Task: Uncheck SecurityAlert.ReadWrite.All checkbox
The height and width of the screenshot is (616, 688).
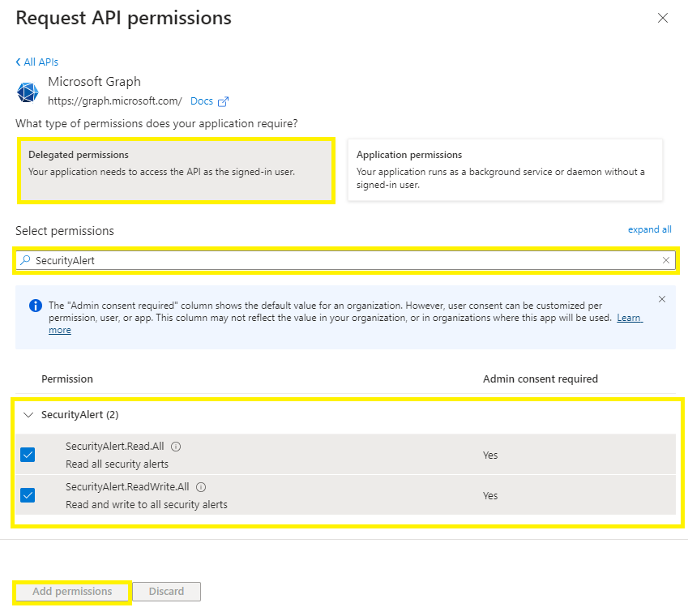Action: (28, 495)
